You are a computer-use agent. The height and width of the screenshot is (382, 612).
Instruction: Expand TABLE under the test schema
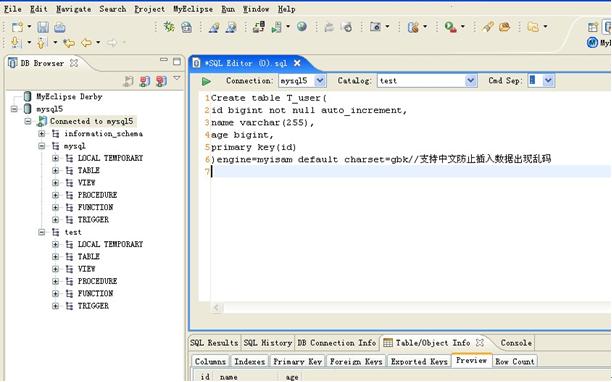coord(55,257)
